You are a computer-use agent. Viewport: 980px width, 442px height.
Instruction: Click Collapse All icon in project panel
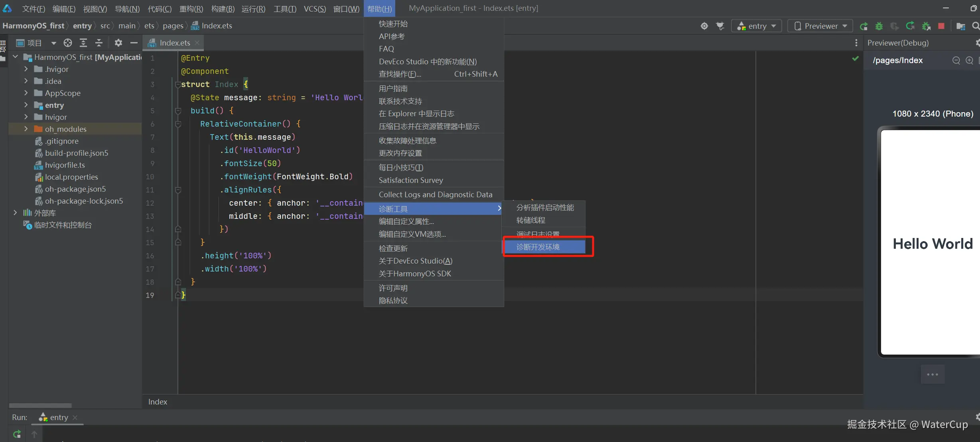(99, 43)
